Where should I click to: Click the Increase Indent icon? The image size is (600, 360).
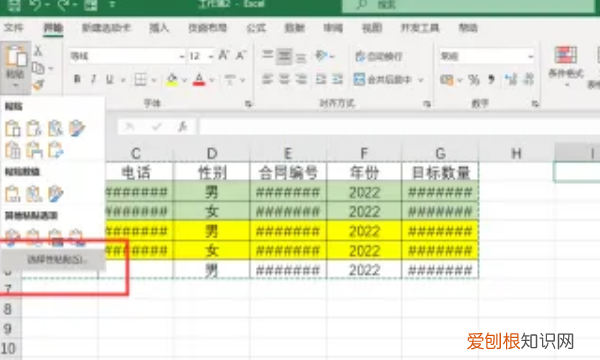click(337, 79)
